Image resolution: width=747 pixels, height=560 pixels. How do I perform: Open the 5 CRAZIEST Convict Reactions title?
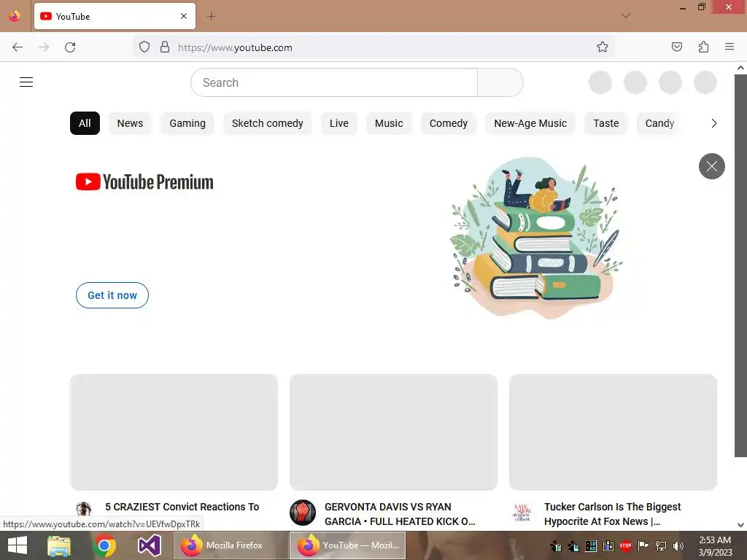tap(182, 507)
